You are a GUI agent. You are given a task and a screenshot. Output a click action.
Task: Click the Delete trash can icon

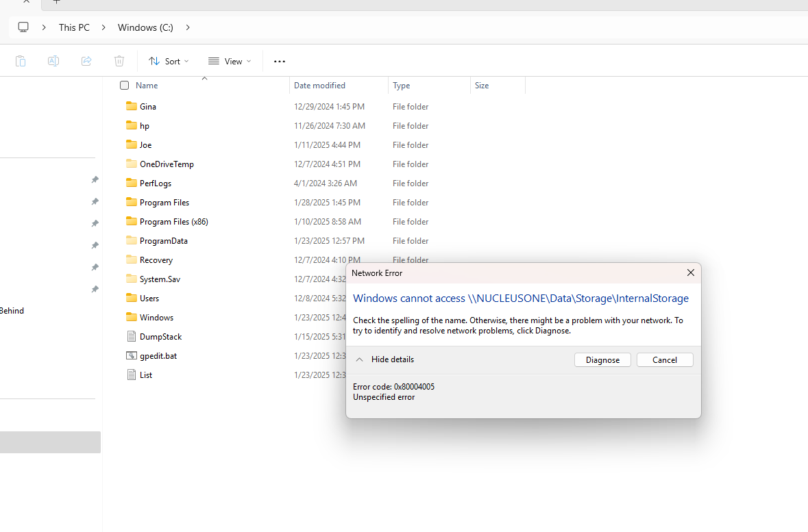[x=119, y=62]
